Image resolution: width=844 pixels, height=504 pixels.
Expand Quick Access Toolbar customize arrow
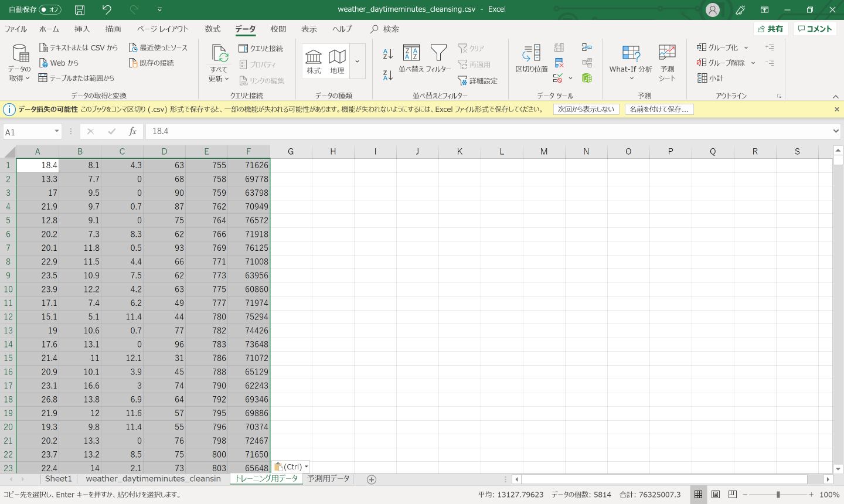click(x=159, y=9)
